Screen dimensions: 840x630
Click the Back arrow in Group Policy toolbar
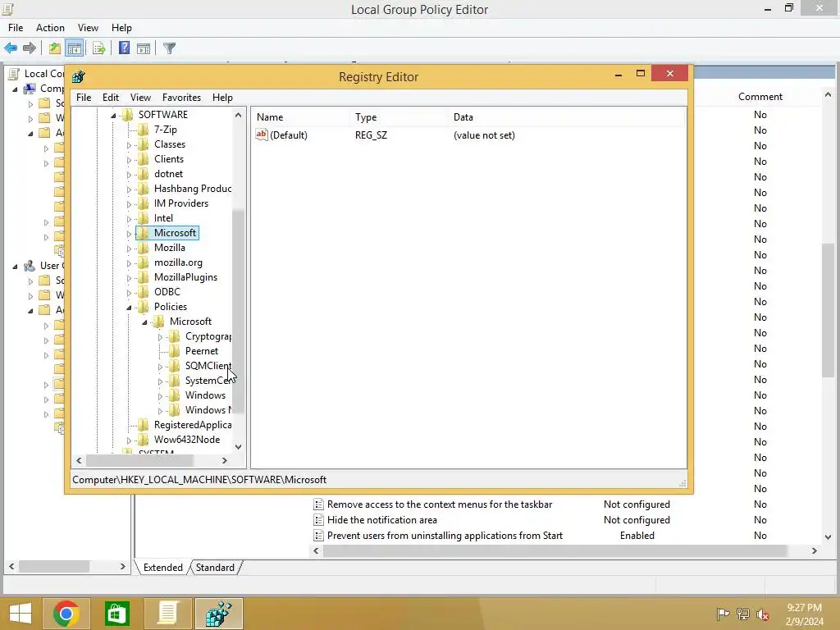point(11,48)
